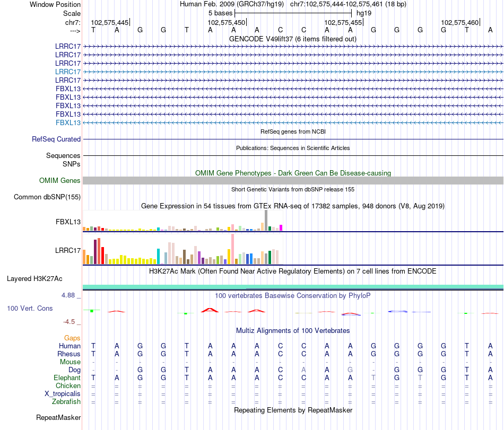Click the tallest red A conservation logo
The width and height of the screenshot is (504, 430).
pyautogui.click(x=210, y=310)
